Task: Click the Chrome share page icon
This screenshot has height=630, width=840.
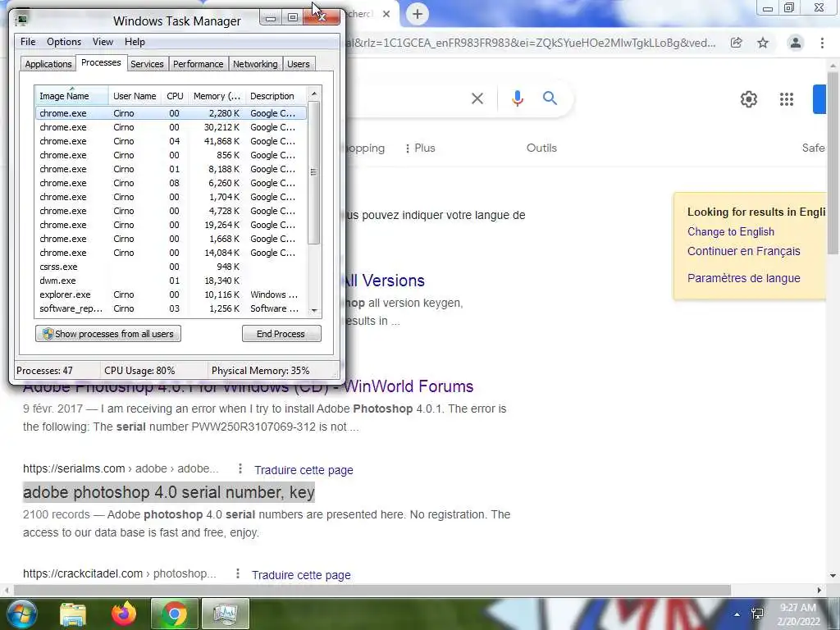Action: tap(737, 43)
